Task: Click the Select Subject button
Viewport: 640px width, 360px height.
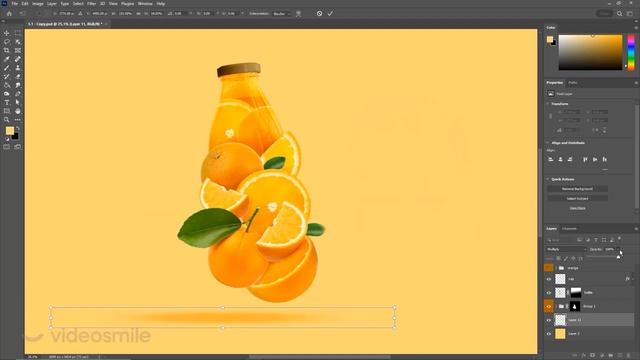Action: 577,198
